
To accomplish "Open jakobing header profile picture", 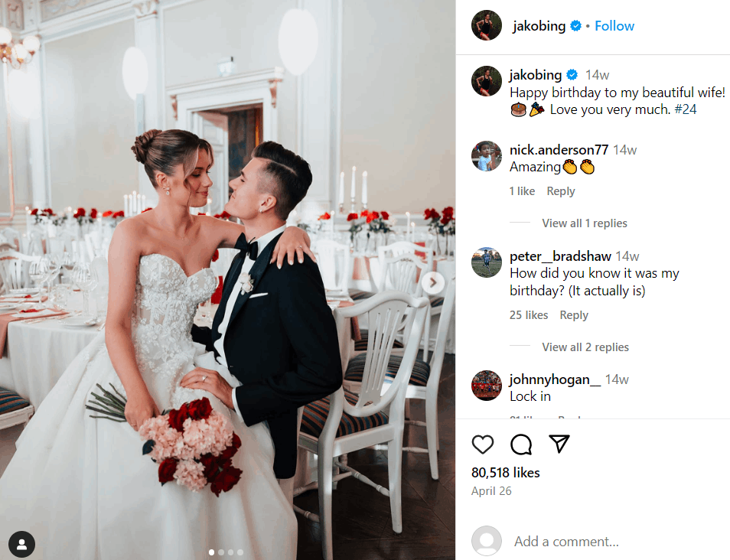I will click(487, 25).
